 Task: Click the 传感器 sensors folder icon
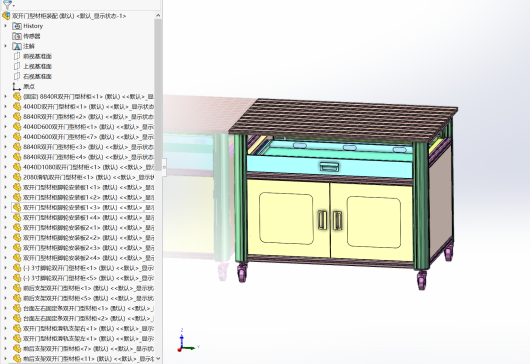point(17,36)
